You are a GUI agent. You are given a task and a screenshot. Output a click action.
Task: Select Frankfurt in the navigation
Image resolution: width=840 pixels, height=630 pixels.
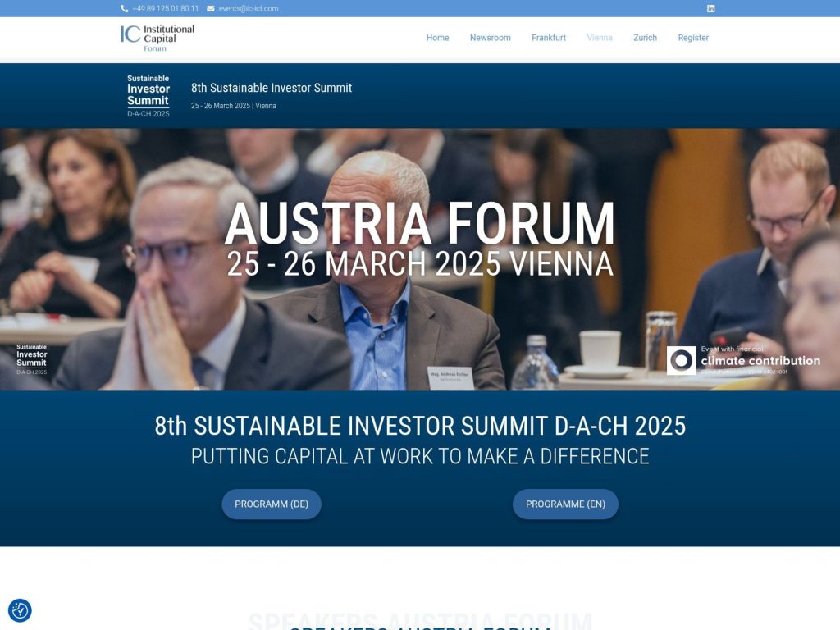pos(549,38)
